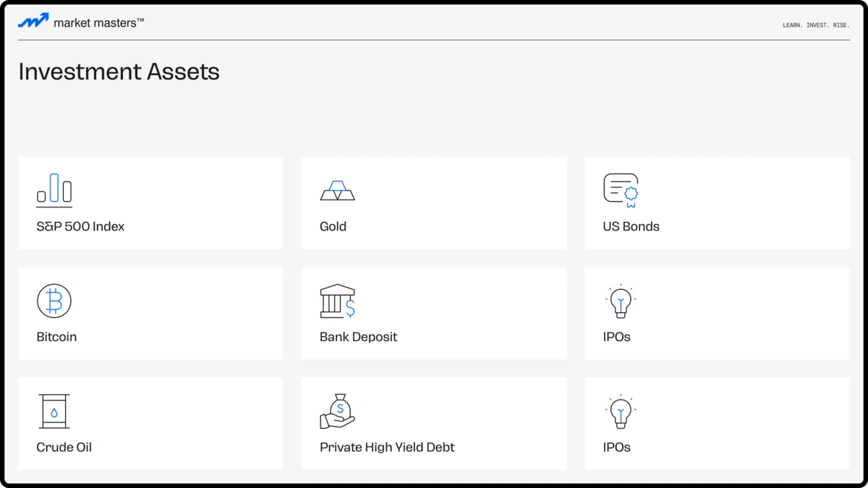The height and width of the screenshot is (488, 868).
Task: Open the Crude Oil label
Action: [64, 448]
